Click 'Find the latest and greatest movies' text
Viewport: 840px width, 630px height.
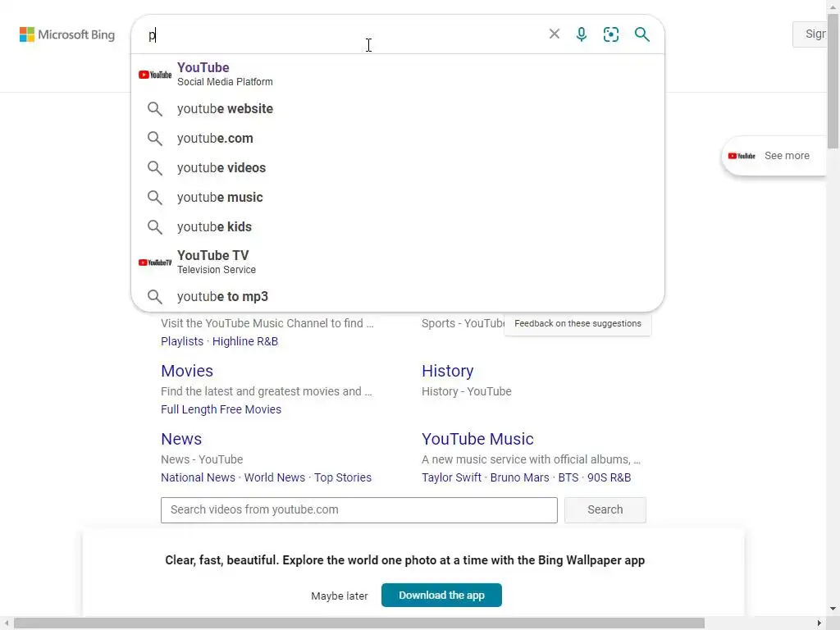tap(267, 391)
